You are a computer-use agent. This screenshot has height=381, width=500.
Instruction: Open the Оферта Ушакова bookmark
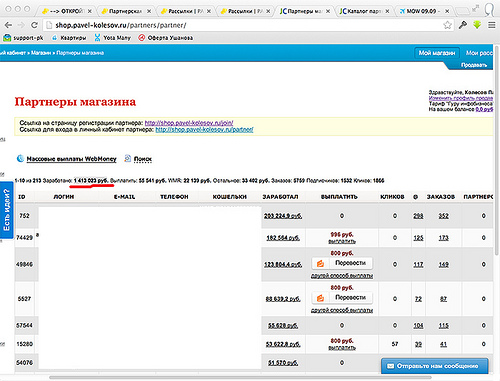pyautogui.click(x=166, y=38)
